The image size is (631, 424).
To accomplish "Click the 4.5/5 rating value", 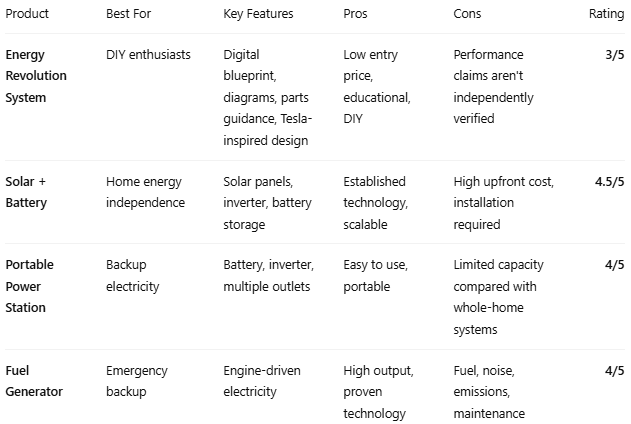I will 609,182.
